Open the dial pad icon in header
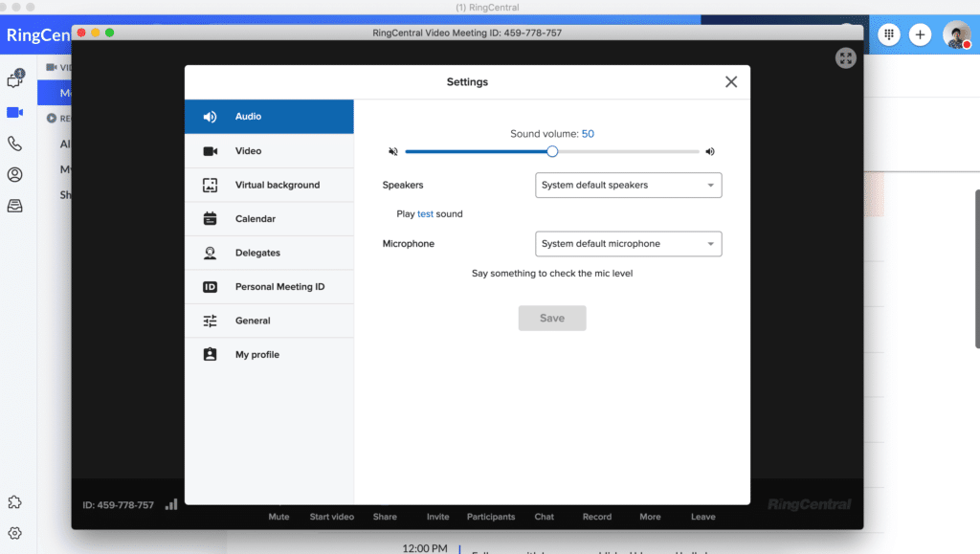Screen dimensions: 980x554 [x=889, y=34]
